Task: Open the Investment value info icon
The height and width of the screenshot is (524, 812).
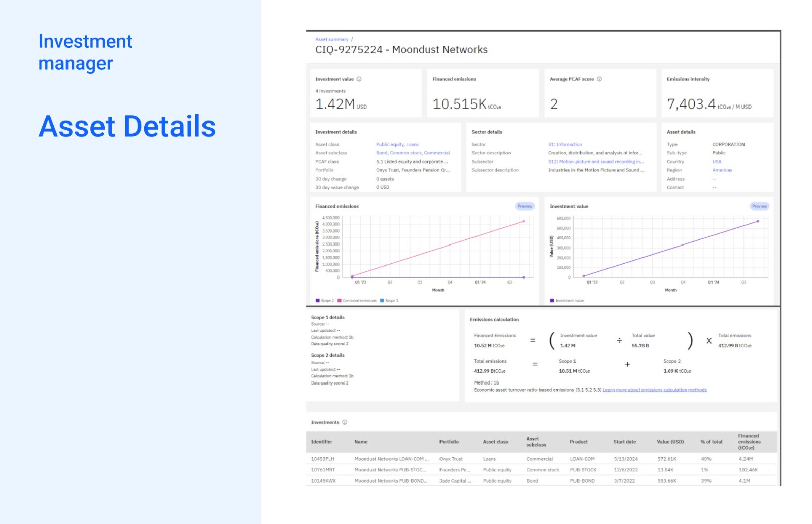Action: pyautogui.click(x=359, y=79)
